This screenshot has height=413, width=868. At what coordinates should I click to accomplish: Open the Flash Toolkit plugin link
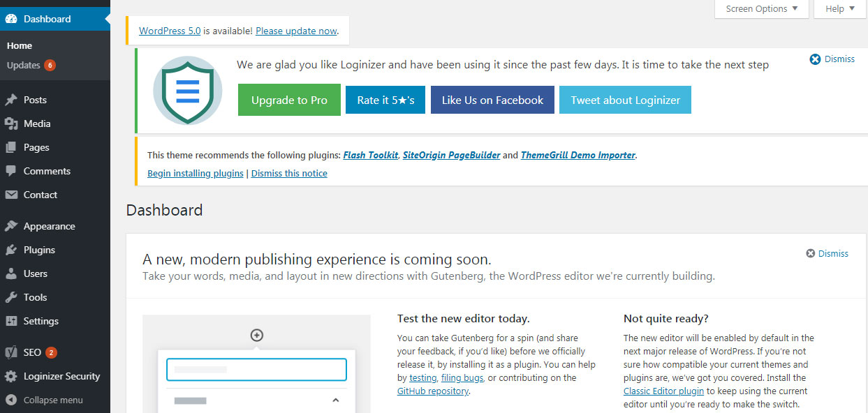pyautogui.click(x=371, y=155)
